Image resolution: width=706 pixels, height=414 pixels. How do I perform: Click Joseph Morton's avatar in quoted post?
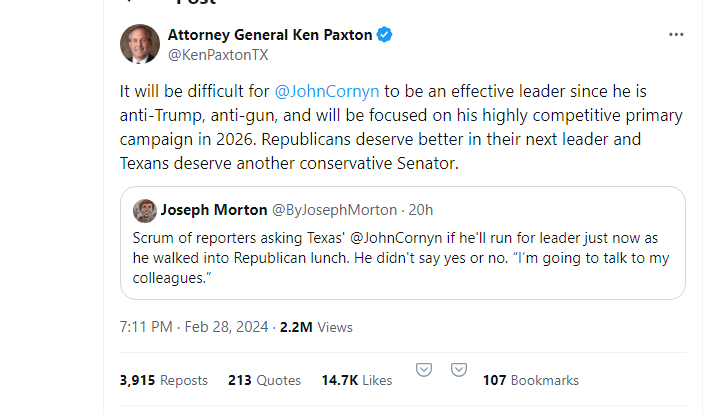(145, 209)
